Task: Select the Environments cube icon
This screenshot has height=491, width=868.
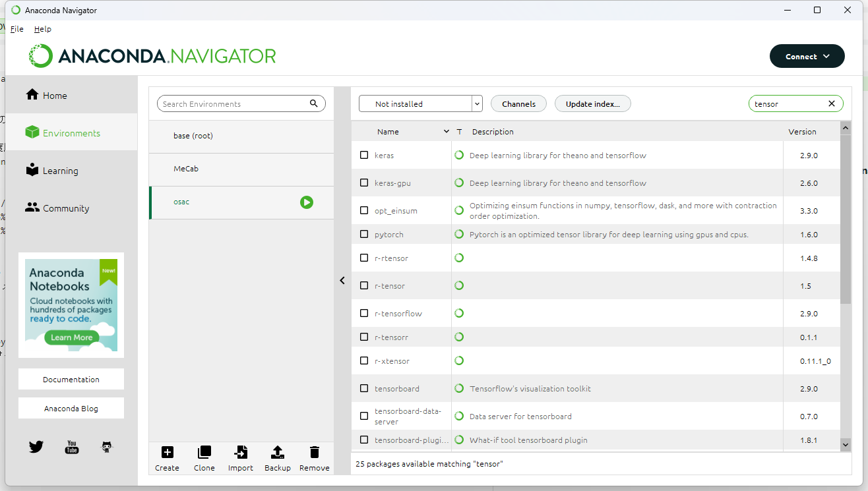Action: pyautogui.click(x=32, y=132)
